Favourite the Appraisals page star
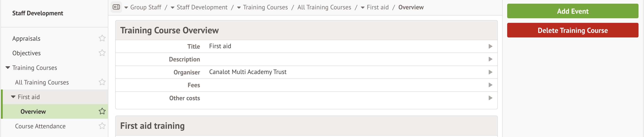This screenshot has height=137, width=644. tap(102, 38)
